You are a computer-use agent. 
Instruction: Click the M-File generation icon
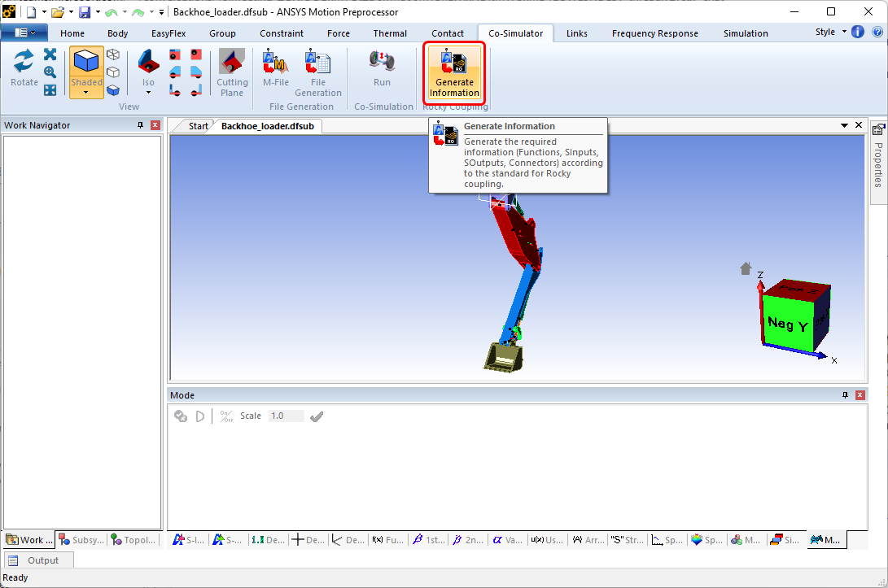275,71
